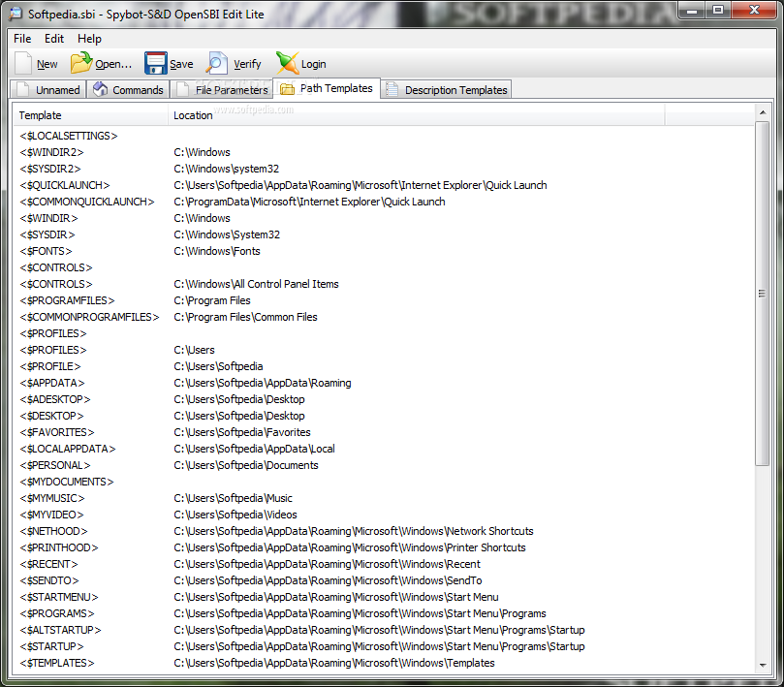Click location C:\Users\Softpedia\Documents
The width and height of the screenshot is (784, 687).
[246, 465]
